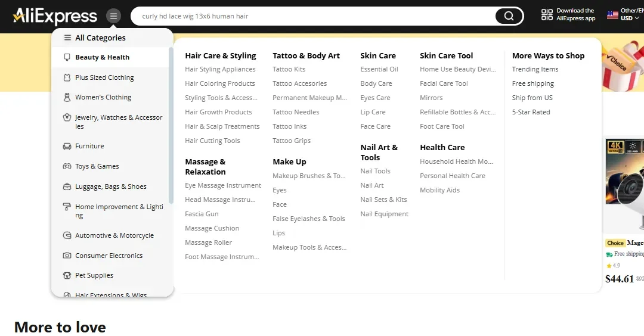The height and width of the screenshot is (336, 644).
Task: Open the Fascia Gun link
Action: coord(202,214)
